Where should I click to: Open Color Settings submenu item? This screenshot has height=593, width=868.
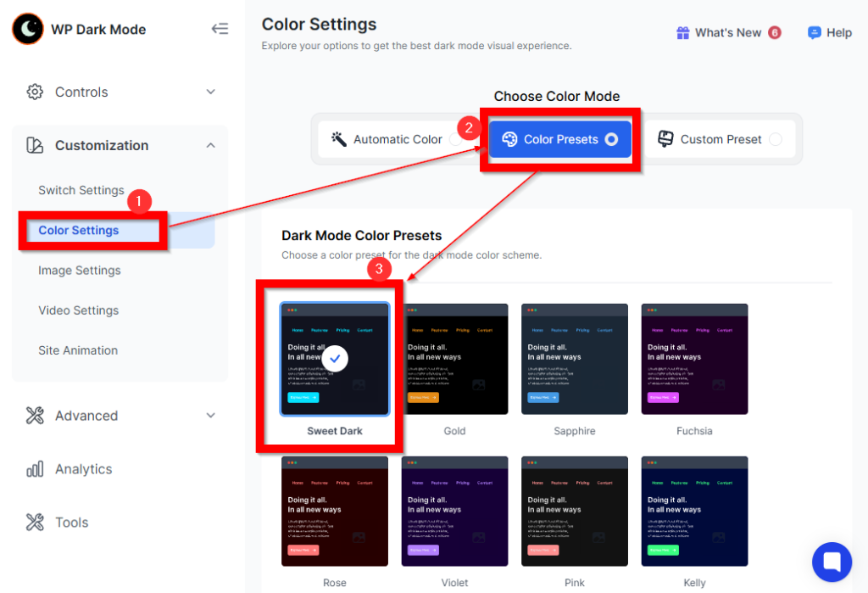click(x=78, y=231)
